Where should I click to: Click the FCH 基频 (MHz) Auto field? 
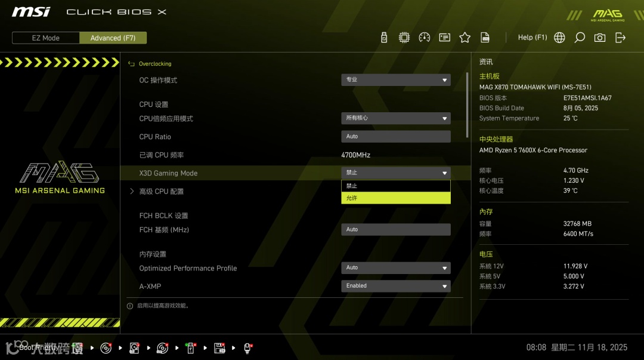pyautogui.click(x=396, y=230)
